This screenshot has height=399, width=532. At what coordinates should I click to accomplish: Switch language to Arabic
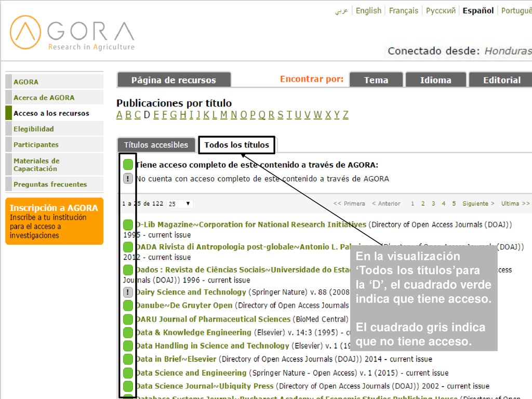341,11
